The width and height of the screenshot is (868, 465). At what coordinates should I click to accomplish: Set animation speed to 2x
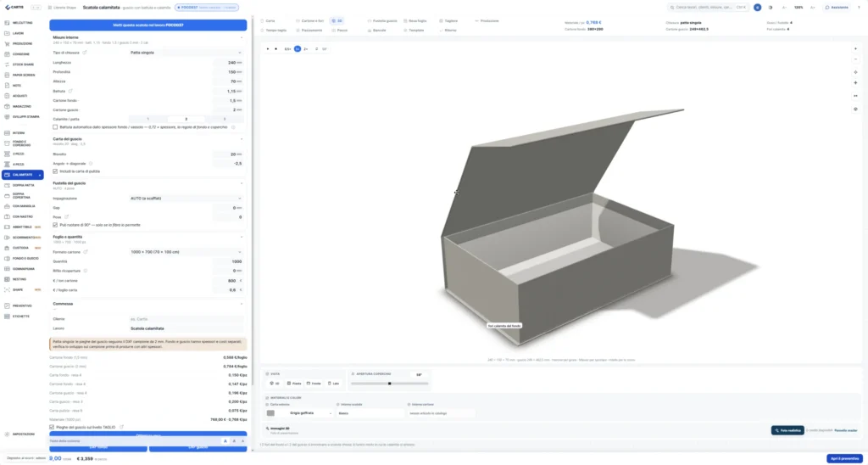point(306,49)
